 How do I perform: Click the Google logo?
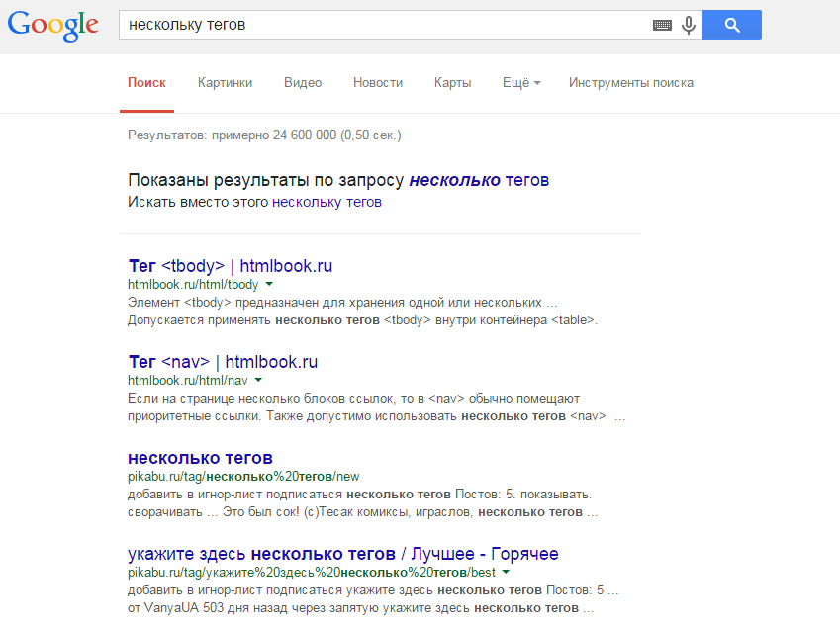(x=52, y=26)
